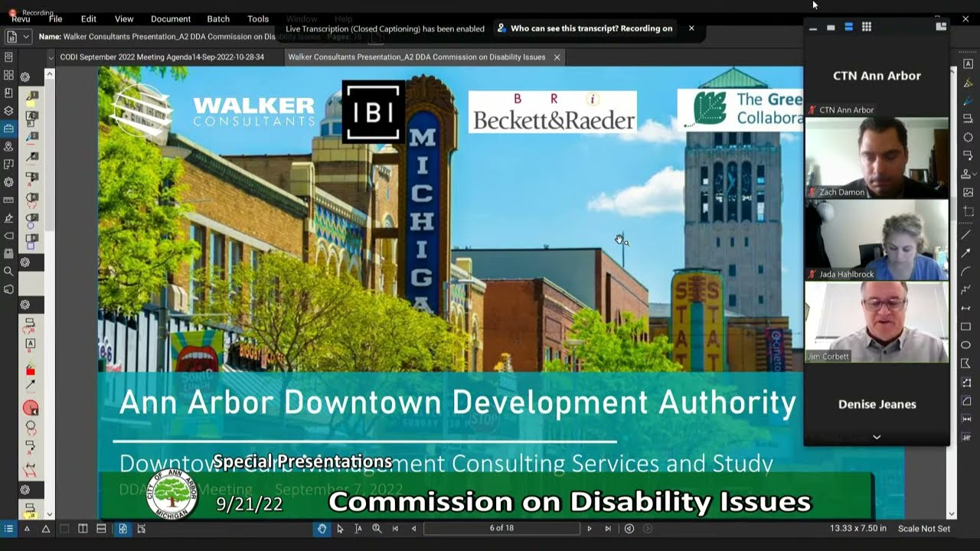
Task: Toggle the split horizontal view icon
Action: [101, 528]
